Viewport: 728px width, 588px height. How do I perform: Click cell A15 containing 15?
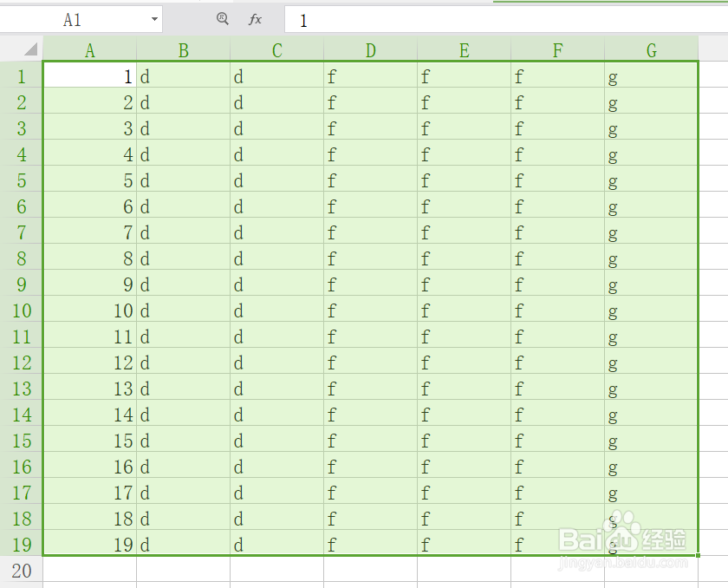coord(89,439)
